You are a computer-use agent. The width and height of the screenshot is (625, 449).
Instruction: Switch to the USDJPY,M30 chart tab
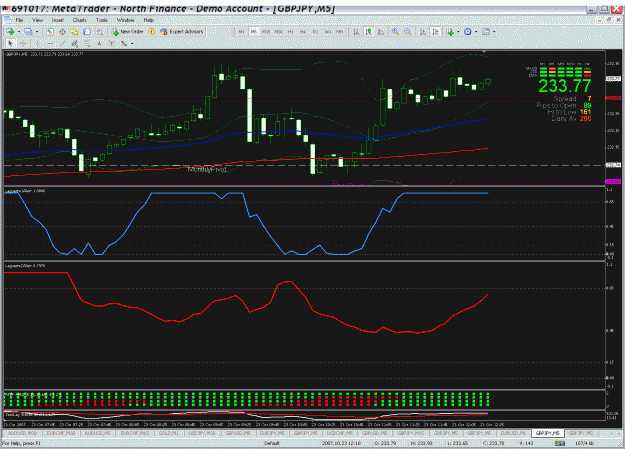pos(202,433)
